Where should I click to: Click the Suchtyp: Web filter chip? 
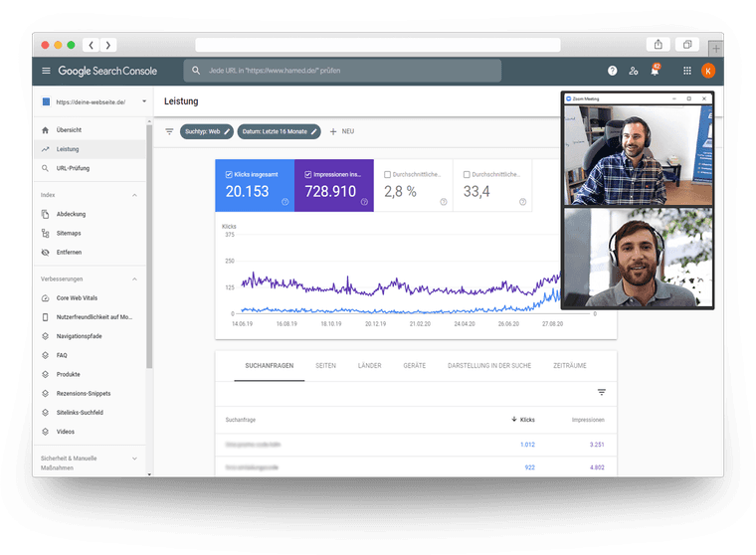pyautogui.click(x=206, y=131)
